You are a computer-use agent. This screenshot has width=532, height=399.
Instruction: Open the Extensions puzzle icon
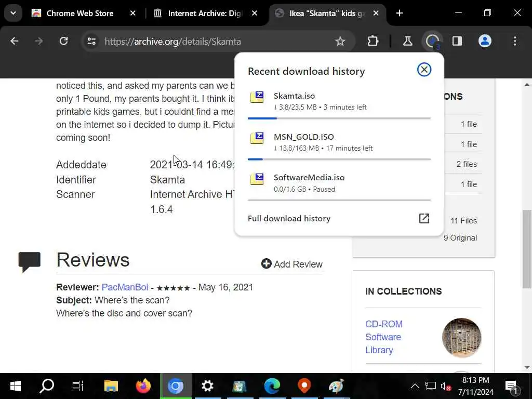click(373, 42)
